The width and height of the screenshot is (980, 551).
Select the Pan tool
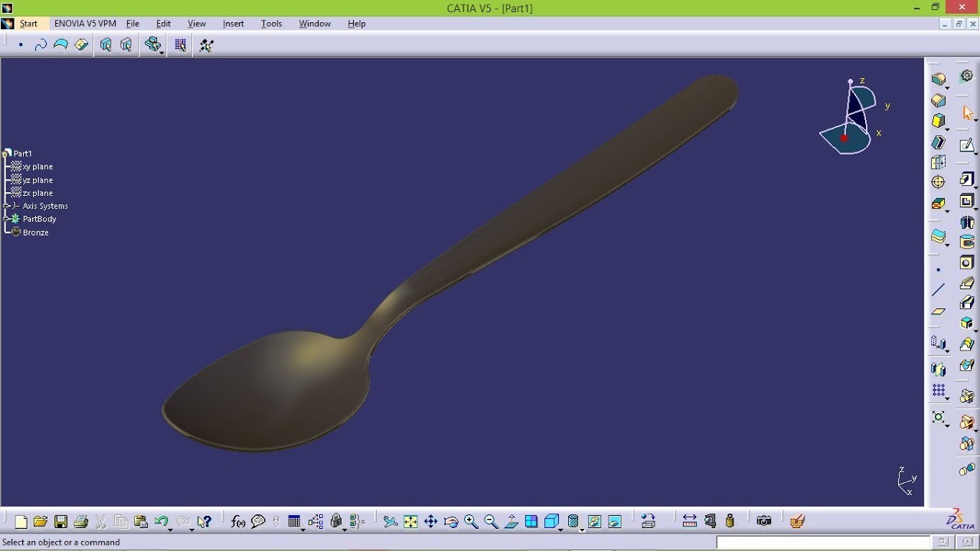[430, 522]
